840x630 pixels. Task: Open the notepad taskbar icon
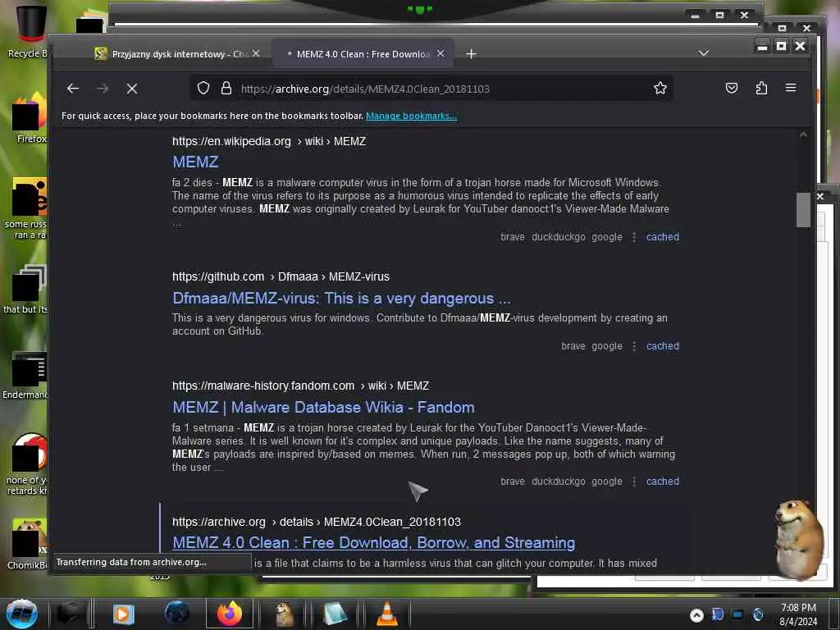pos(335,614)
